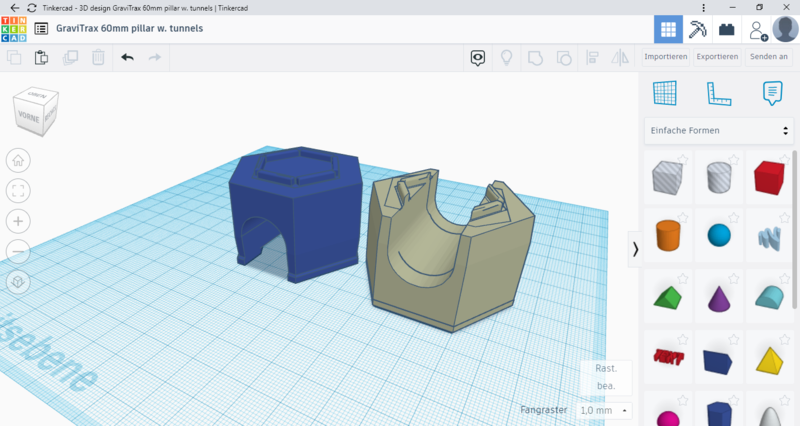
Task: Open the Notes tool
Action: [771, 93]
